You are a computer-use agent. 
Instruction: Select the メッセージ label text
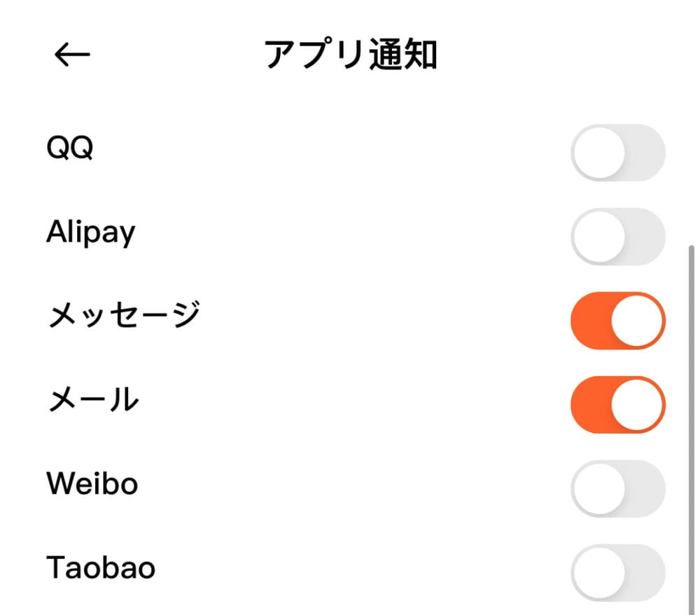tap(124, 316)
